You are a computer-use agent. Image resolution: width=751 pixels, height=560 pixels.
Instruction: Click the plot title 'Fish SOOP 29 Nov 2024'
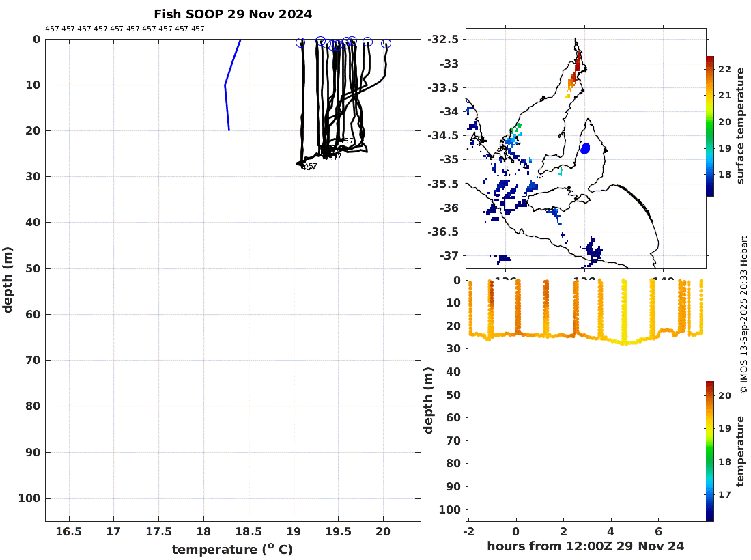tap(233, 14)
